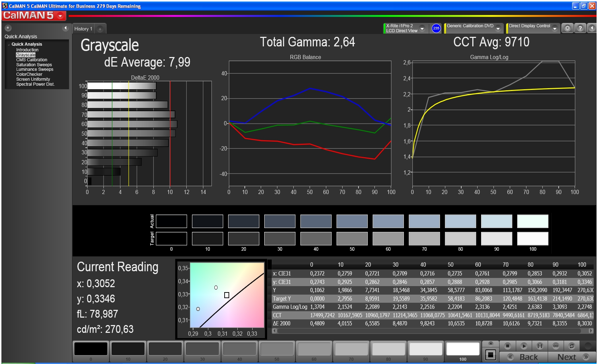Select the 20 percent gray pattern button

[x=165, y=352]
